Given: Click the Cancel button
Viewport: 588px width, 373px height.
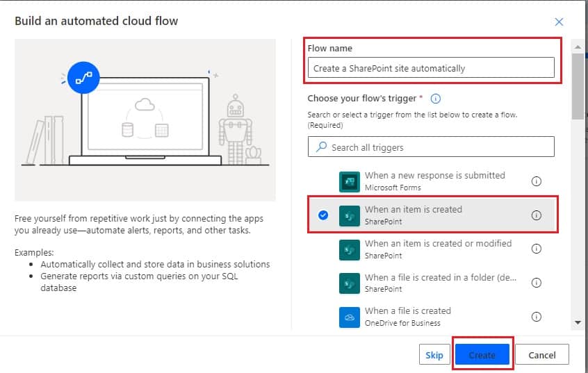Looking at the screenshot, I should pyautogui.click(x=542, y=355).
